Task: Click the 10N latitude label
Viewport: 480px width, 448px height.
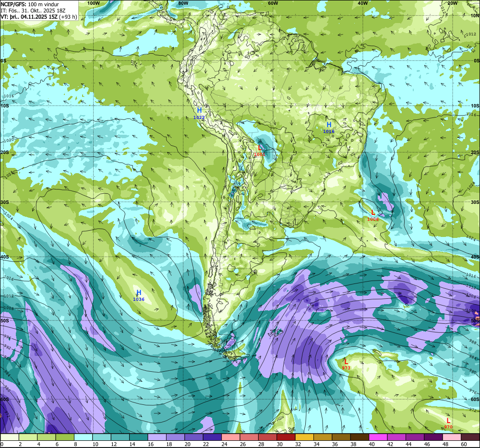Action: click(475, 16)
